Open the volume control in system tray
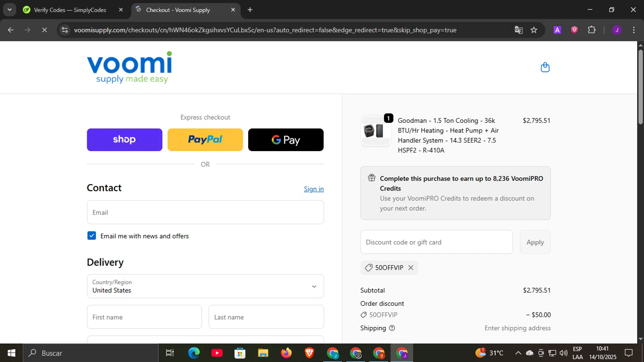 pyautogui.click(x=564, y=353)
